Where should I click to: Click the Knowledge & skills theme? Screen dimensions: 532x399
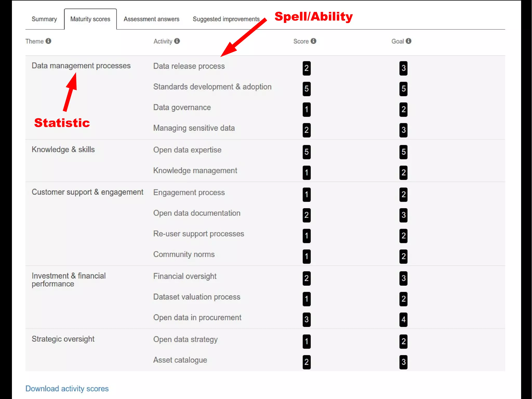[63, 149]
